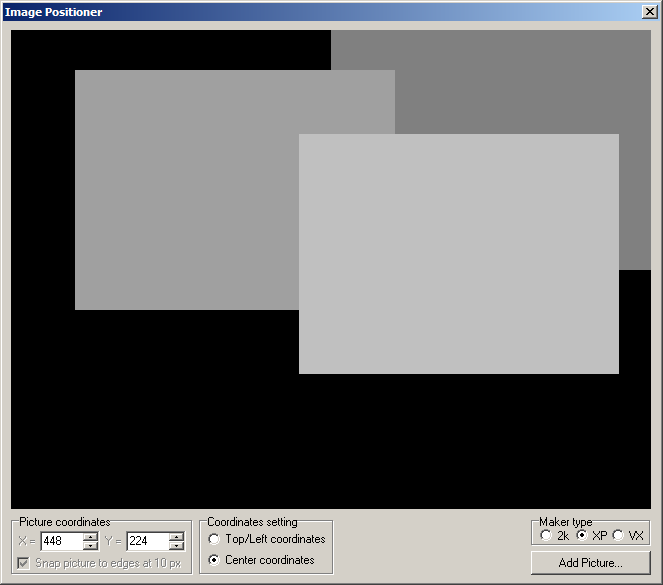Viewport: 663px width, 585px height.
Task: Click the Image Positioner title bar
Action: 300,12
